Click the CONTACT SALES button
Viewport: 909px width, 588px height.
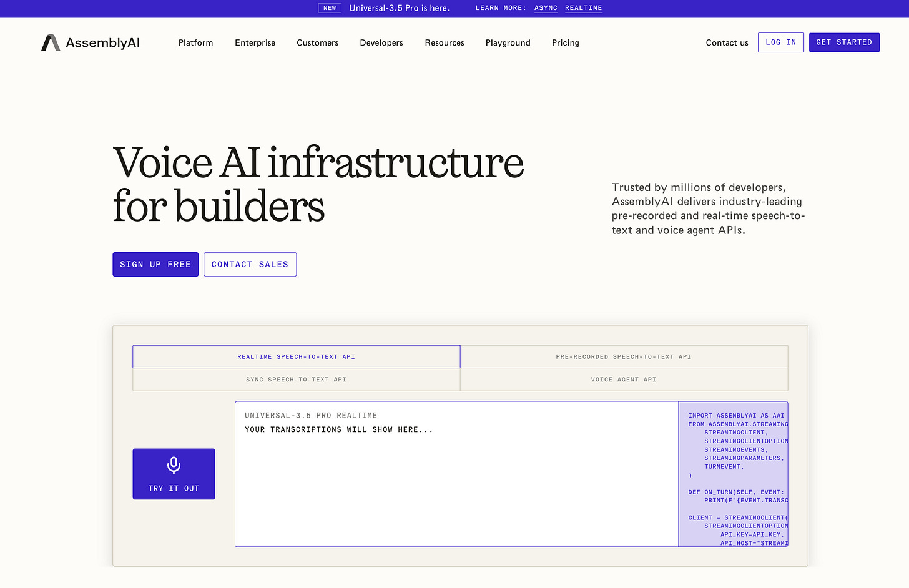pos(250,264)
